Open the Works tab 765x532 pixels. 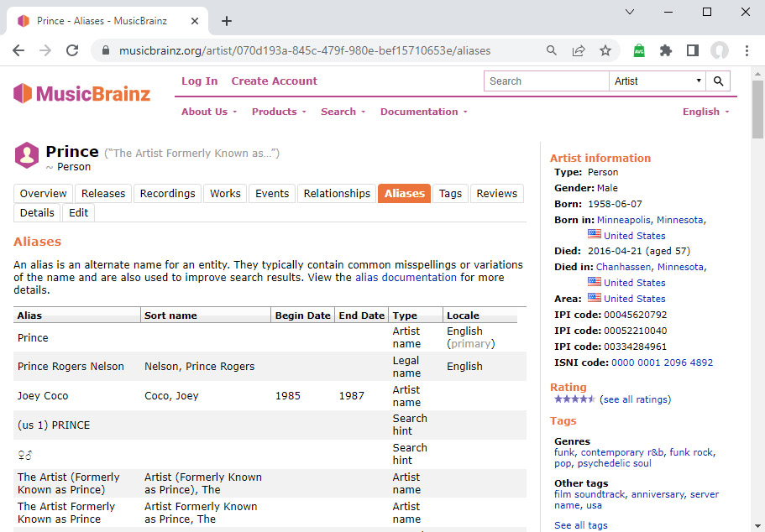tap(225, 194)
